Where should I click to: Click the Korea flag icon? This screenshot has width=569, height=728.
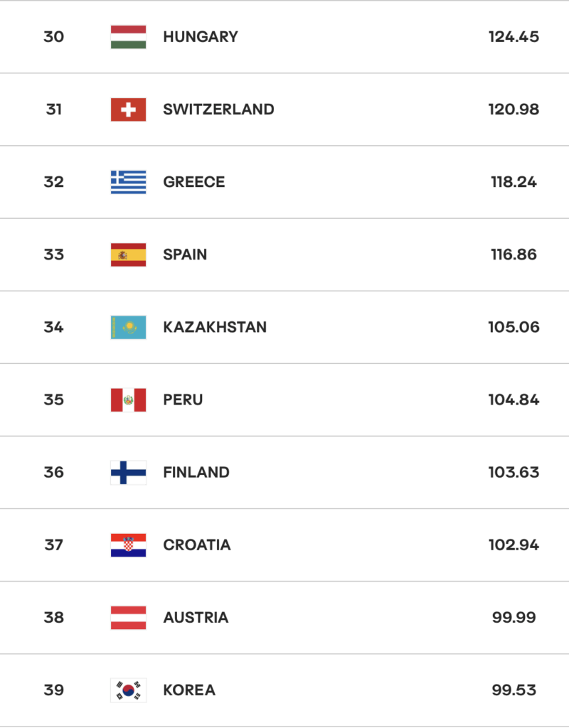[x=128, y=690]
